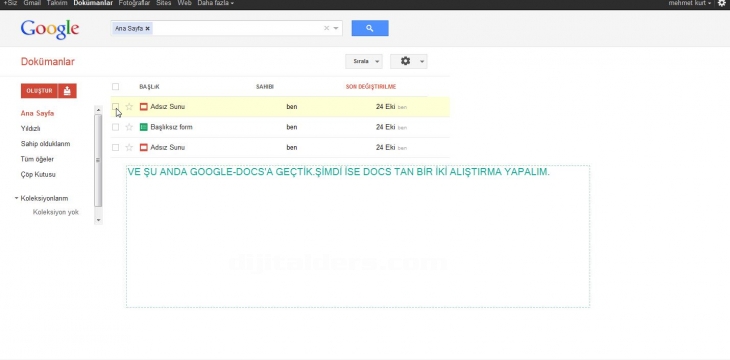Click the red Oluştur button
The image size is (730, 360).
(39, 91)
